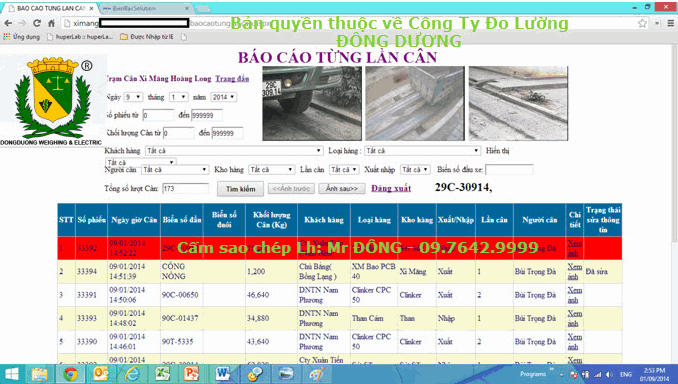The height and width of the screenshot is (384, 678).
Task: Click the Biển số đầu xe input field
Action: click(509, 170)
